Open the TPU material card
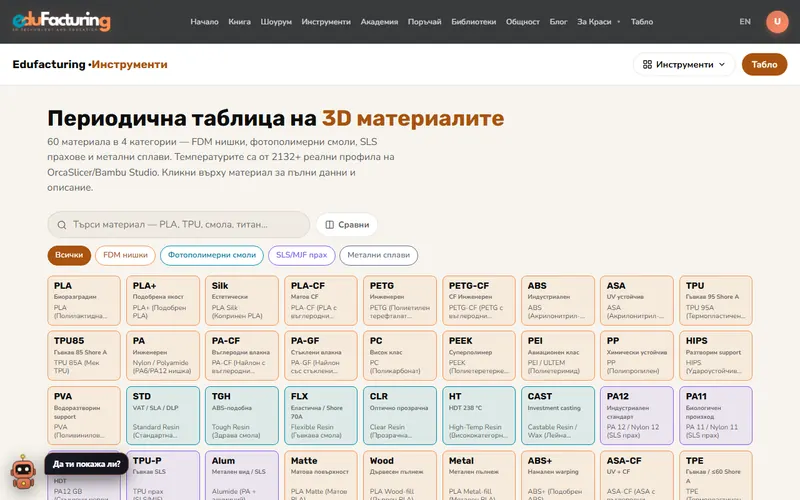The width and height of the screenshot is (800, 500). [x=716, y=301]
